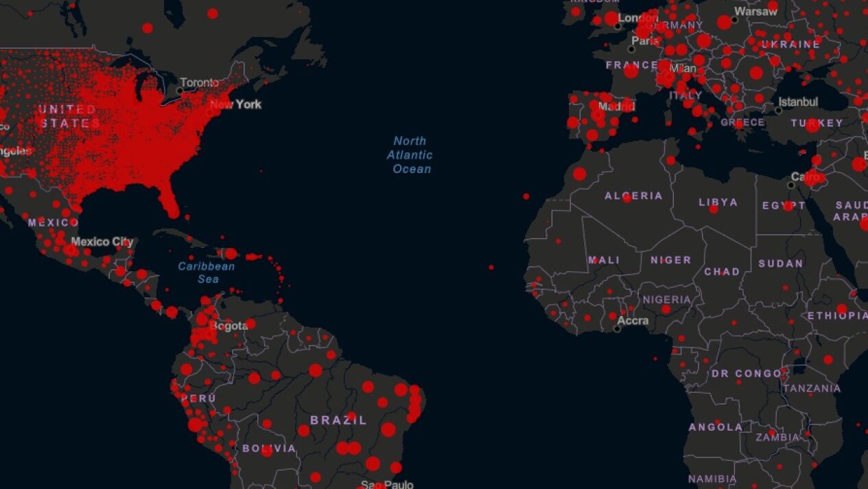Click the Istanbul city marker dot
The height and width of the screenshot is (489, 868).
point(779,110)
